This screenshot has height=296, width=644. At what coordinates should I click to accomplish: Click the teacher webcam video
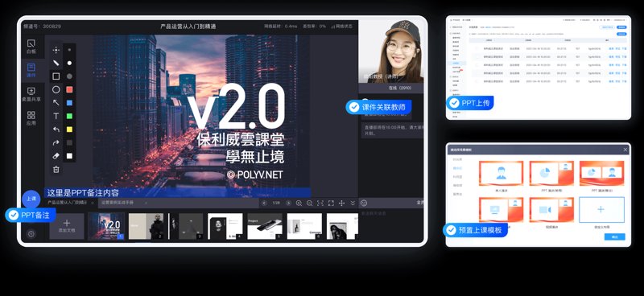click(x=391, y=51)
